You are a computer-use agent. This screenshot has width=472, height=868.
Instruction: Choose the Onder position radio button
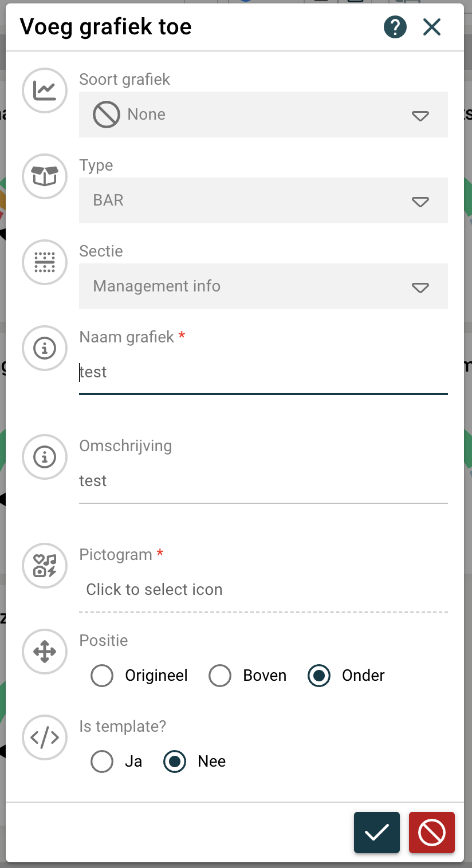[x=319, y=676]
